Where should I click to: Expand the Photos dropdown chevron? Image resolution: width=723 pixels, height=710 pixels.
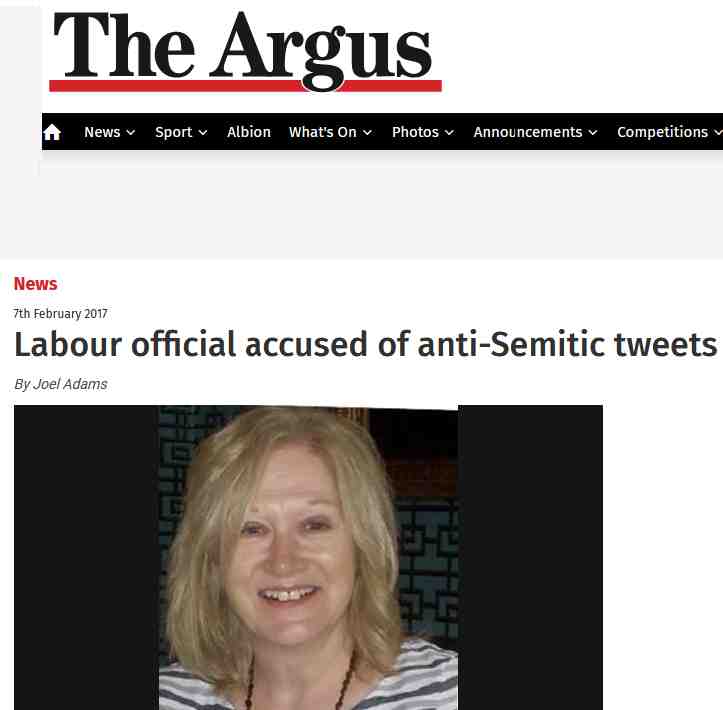(450, 133)
